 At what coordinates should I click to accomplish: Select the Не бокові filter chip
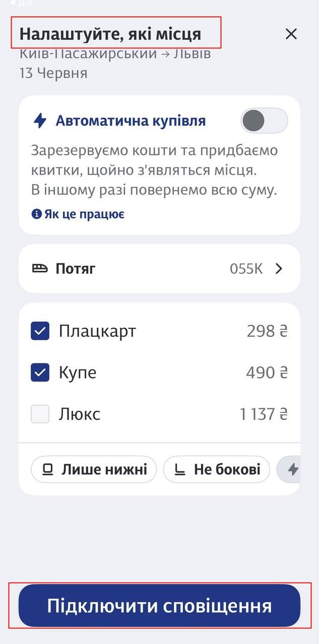pos(217,469)
